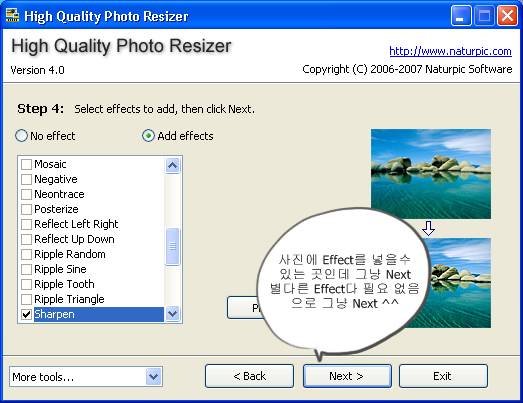Select the Sharpen list row text
Screen dimensions: 523x403
(54, 314)
